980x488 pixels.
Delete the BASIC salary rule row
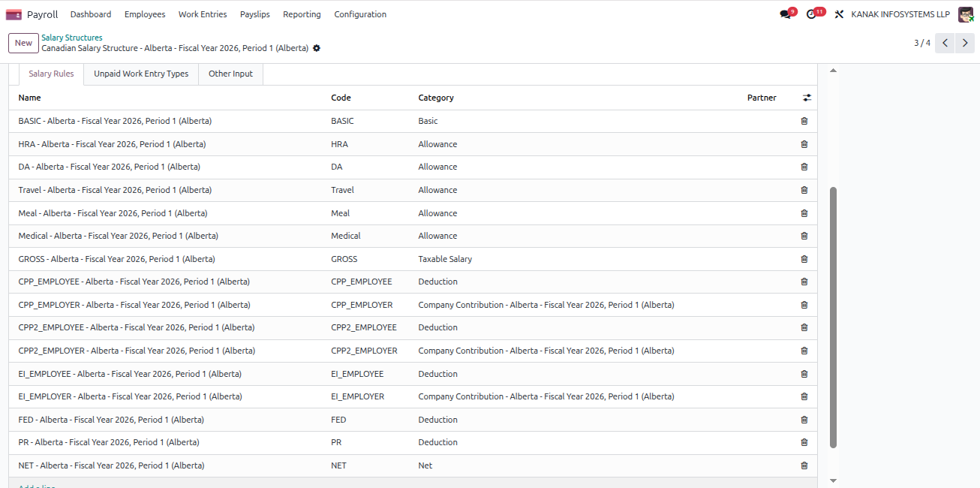[x=804, y=121]
